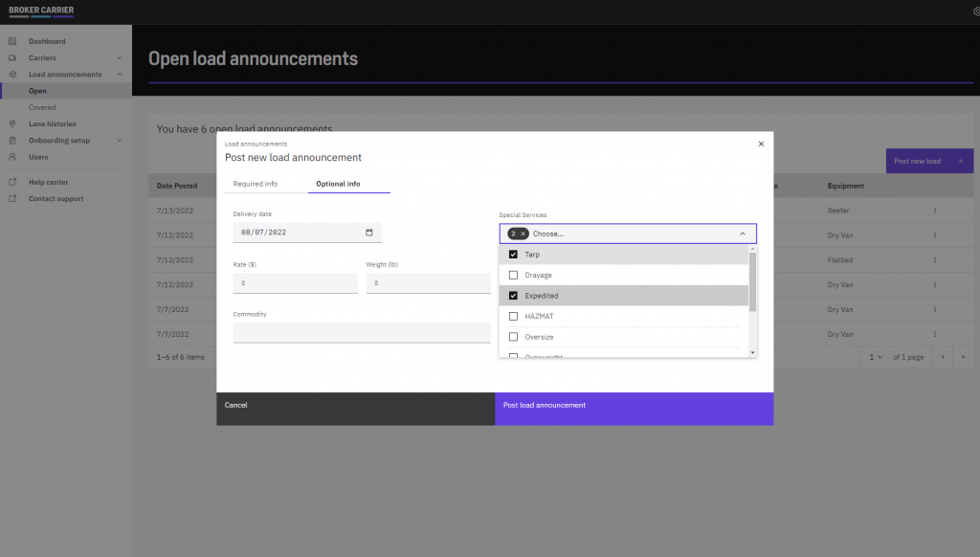Click the Equipment column header
This screenshot has height=557, width=980.
pyautogui.click(x=846, y=186)
